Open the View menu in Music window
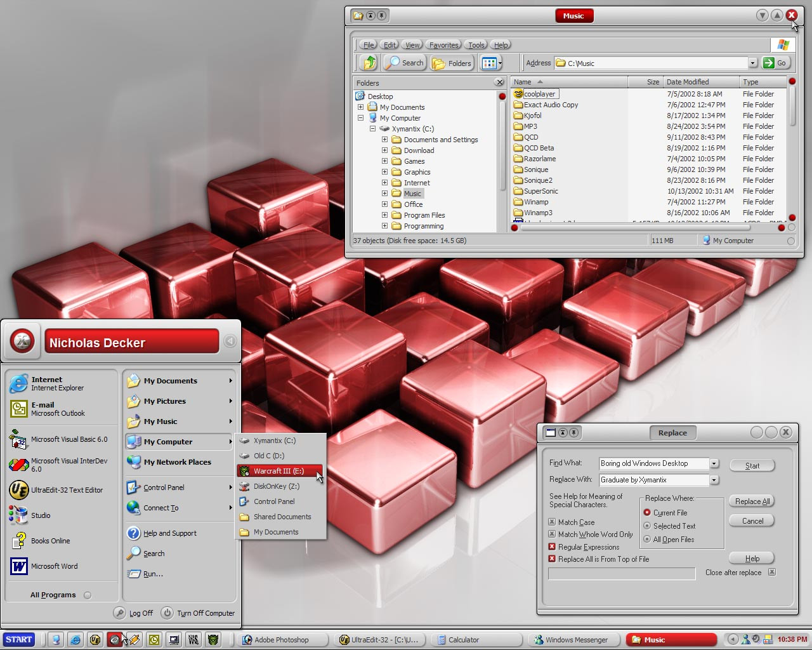The image size is (812, 650). pos(412,45)
